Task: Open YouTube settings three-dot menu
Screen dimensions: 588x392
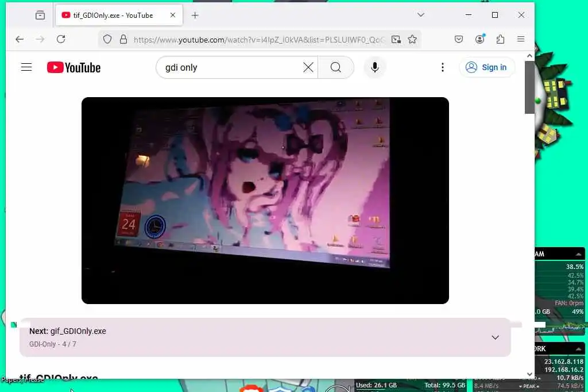Action: (443, 67)
